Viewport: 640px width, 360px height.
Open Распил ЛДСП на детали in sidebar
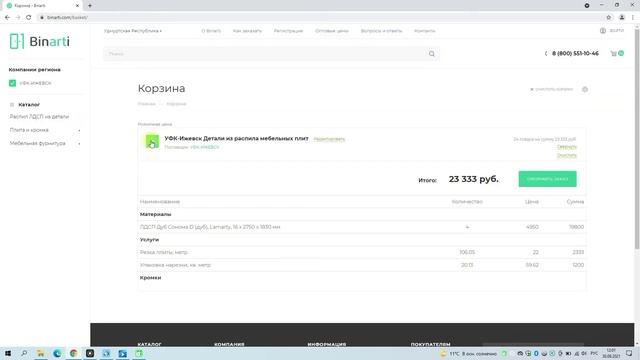[x=39, y=117]
